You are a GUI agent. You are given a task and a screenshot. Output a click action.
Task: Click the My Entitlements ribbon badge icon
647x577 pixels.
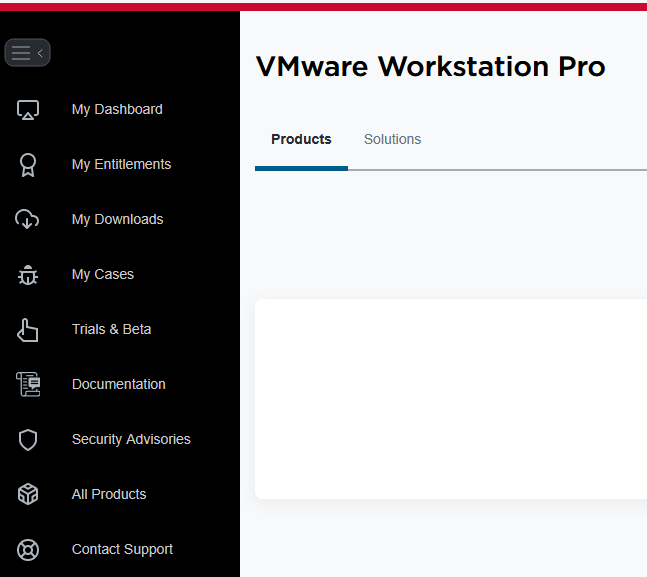[x=28, y=165]
